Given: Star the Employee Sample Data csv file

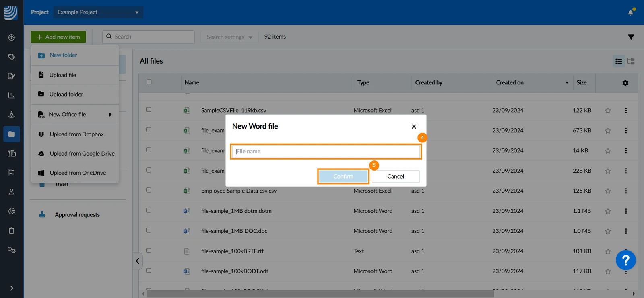Looking at the screenshot, I should (x=608, y=191).
